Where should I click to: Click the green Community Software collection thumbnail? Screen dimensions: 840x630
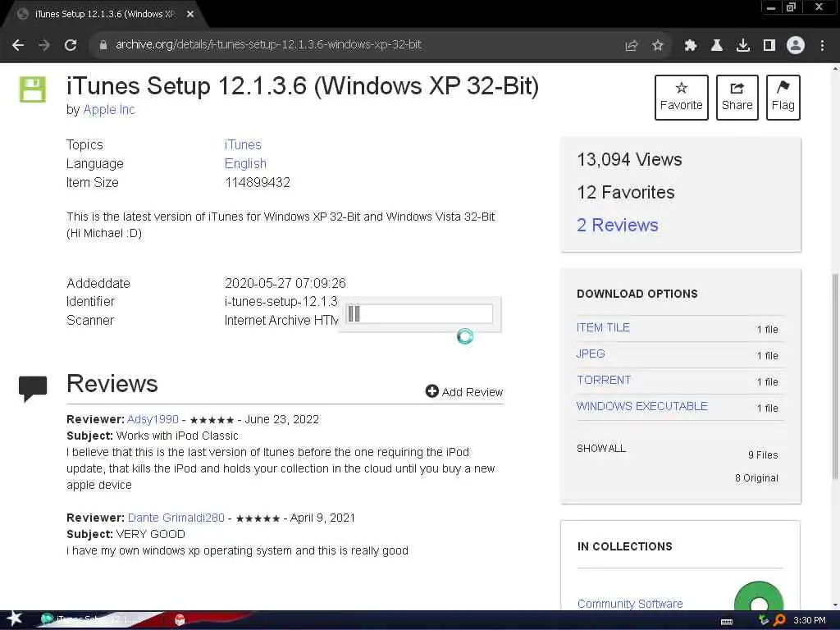click(759, 597)
